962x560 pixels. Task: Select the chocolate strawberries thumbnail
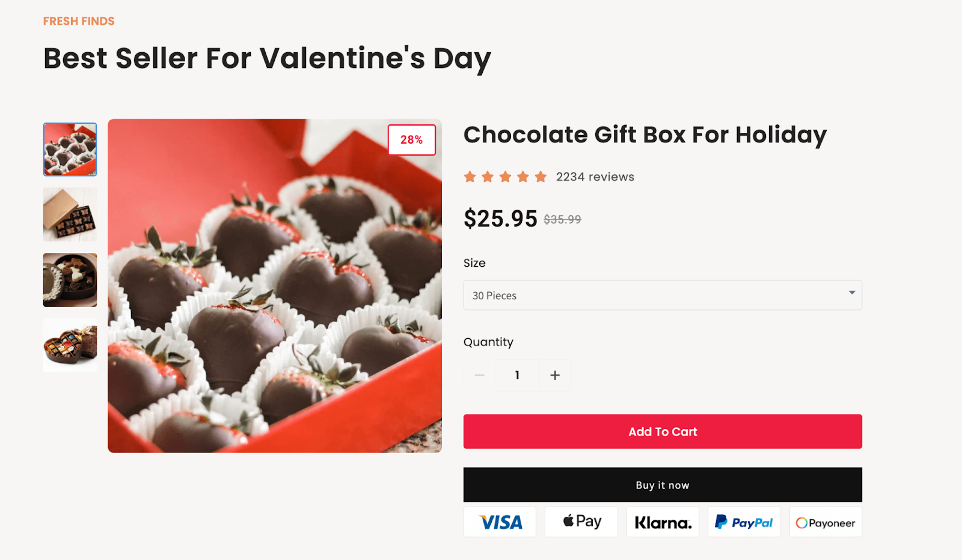pos(70,150)
